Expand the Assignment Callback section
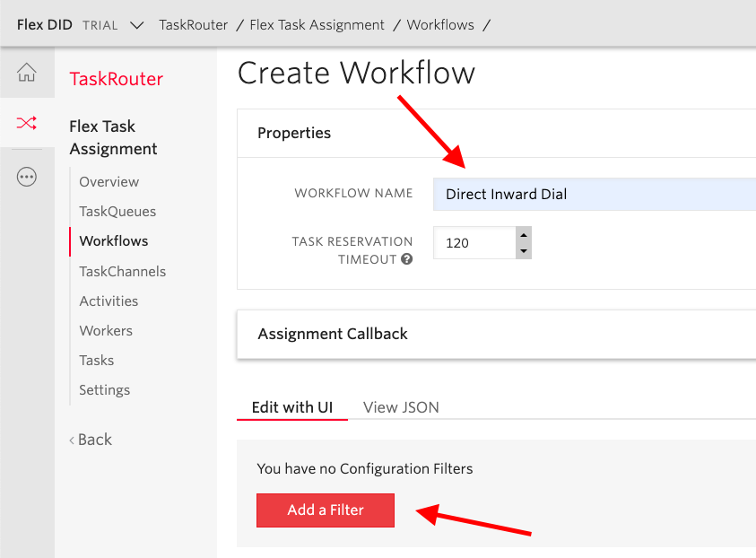 coord(497,335)
